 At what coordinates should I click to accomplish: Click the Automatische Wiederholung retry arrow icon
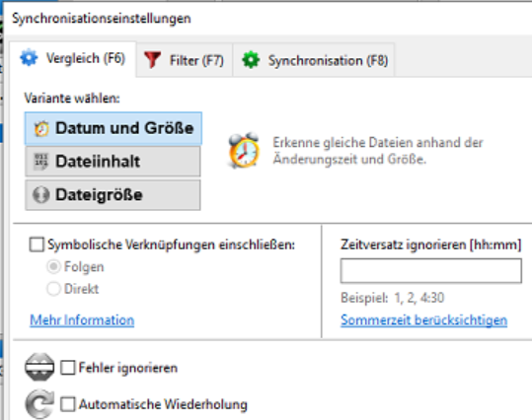pyautogui.click(x=39, y=404)
